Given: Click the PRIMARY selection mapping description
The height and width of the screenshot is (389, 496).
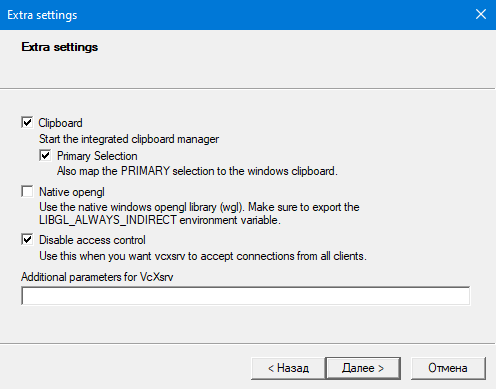Looking at the screenshot, I should coord(197,171).
